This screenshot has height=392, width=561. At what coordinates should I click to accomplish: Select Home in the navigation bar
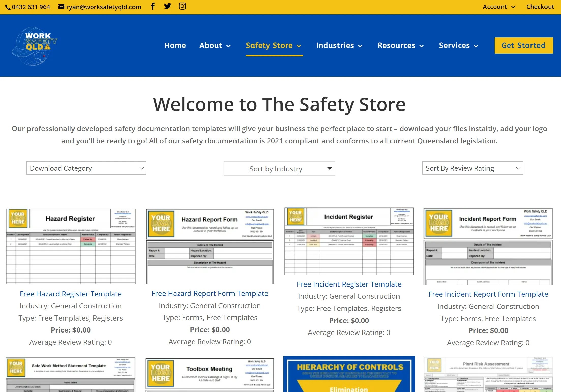(x=175, y=45)
